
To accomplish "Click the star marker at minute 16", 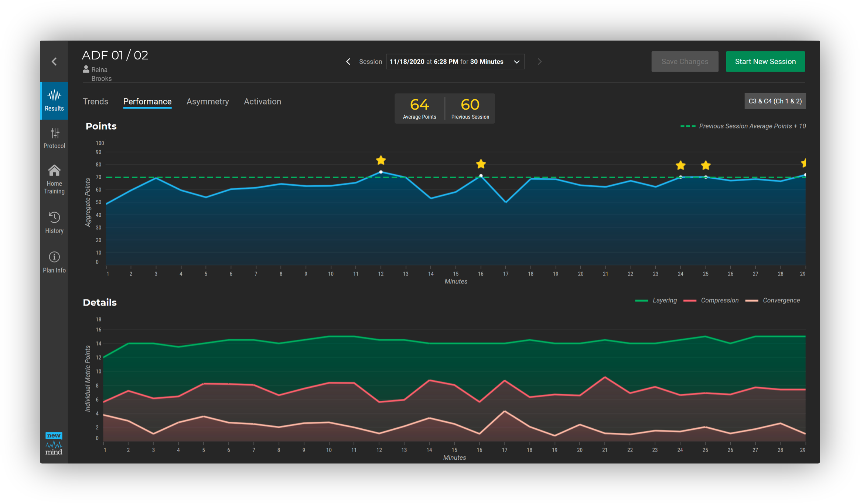I will [481, 164].
